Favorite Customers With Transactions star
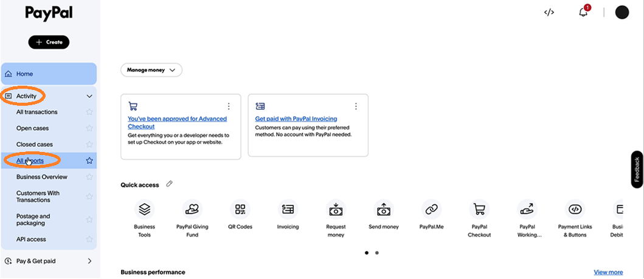Screen dimensions: 644x279 click(x=89, y=196)
